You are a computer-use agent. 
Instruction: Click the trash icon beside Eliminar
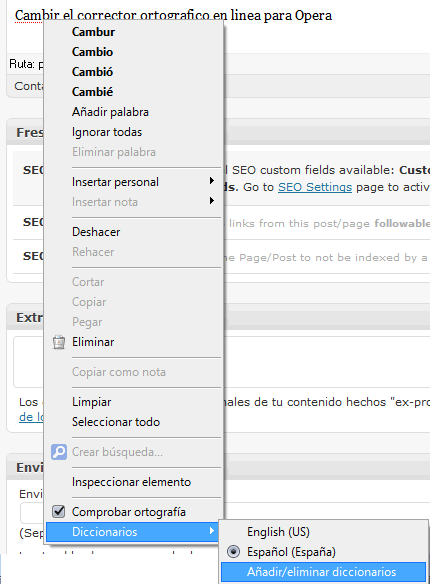(x=59, y=342)
